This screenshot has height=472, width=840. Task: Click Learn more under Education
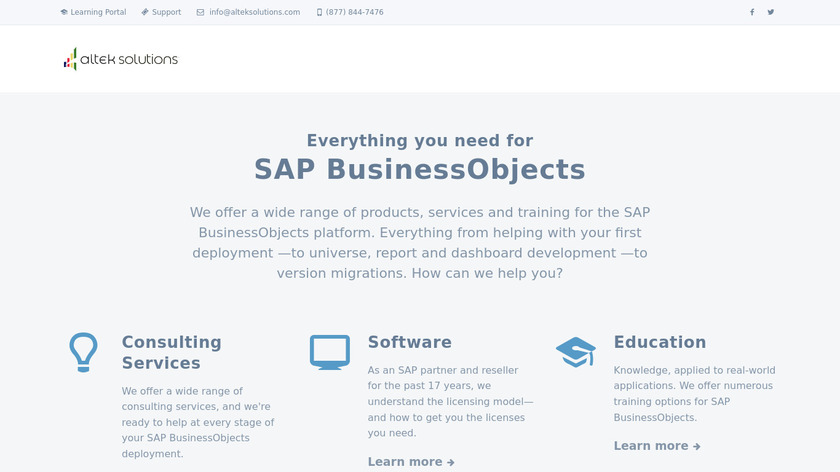click(657, 446)
